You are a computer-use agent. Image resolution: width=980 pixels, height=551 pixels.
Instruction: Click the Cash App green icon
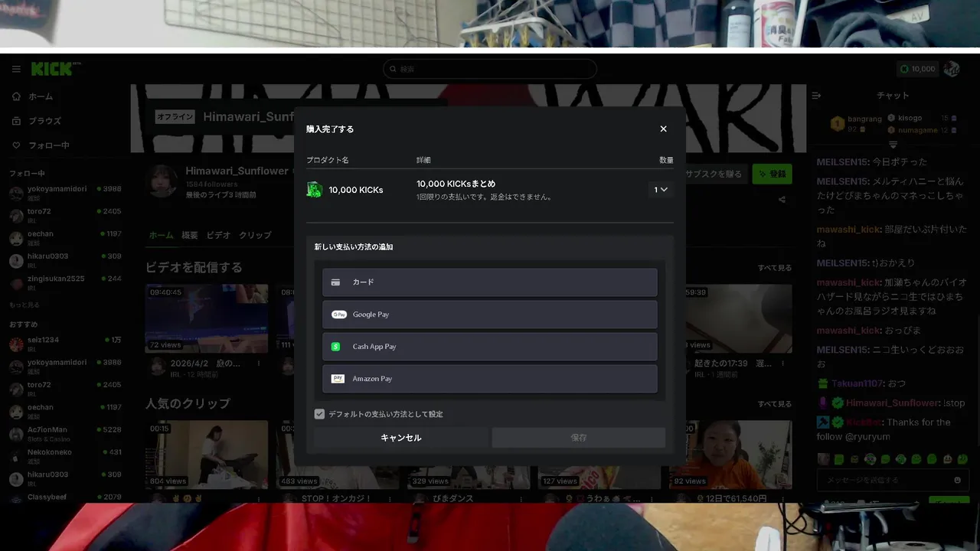pyautogui.click(x=335, y=347)
